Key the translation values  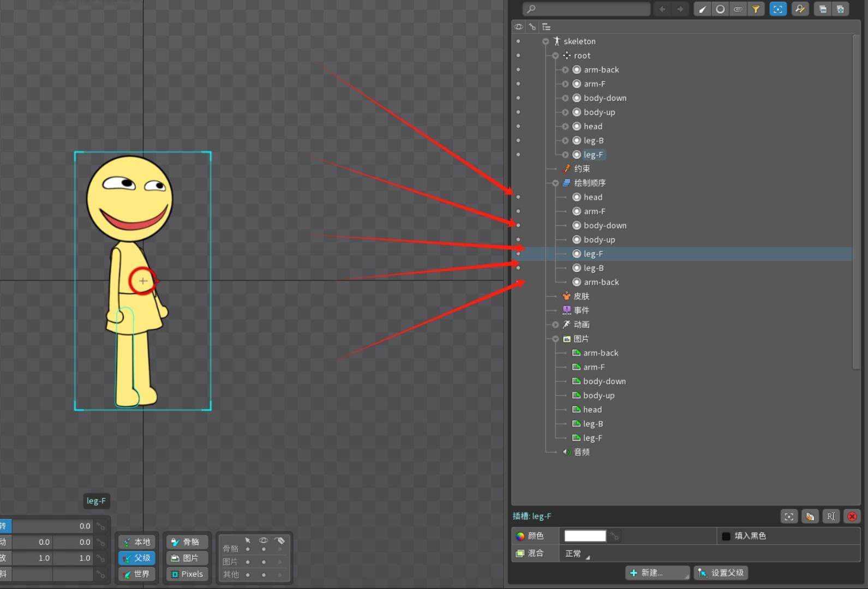coord(100,542)
